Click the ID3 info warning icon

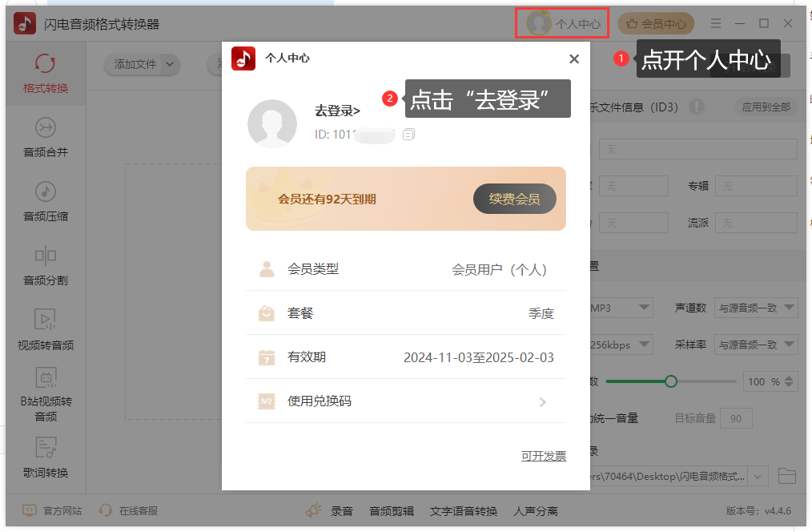pos(697,107)
